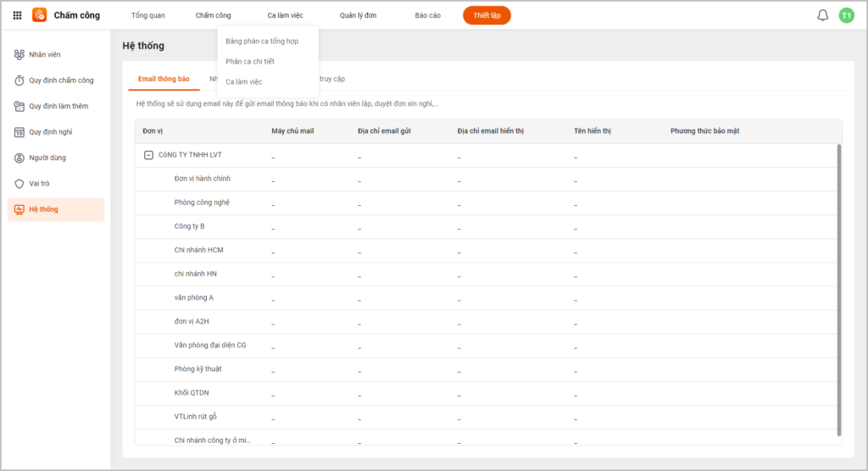Image resolution: width=868 pixels, height=471 pixels.
Task: Click the Quy định nghỉ calendar icon
Action: pos(19,132)
